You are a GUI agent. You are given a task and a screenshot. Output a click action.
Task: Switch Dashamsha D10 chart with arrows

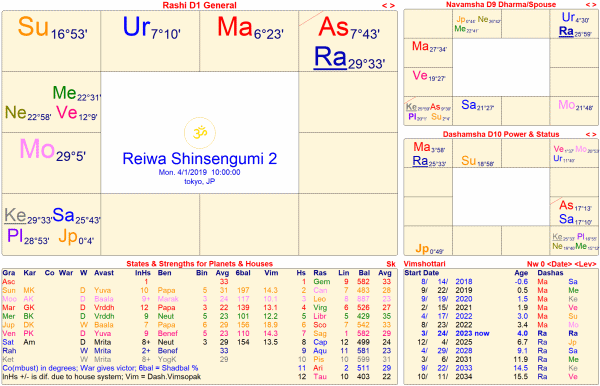[591, 134]
